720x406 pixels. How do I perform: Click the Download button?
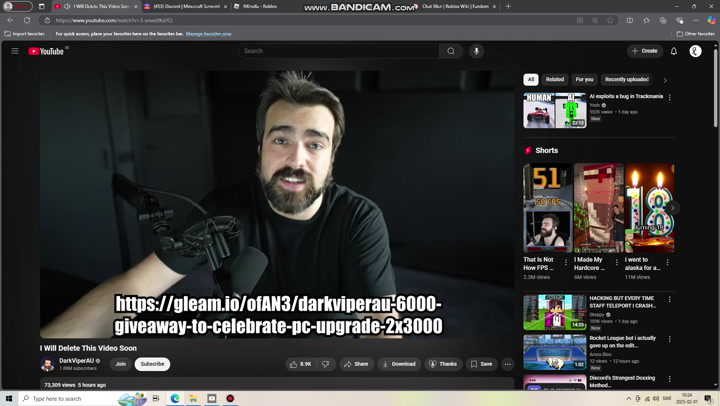click(x=399, y=364)
